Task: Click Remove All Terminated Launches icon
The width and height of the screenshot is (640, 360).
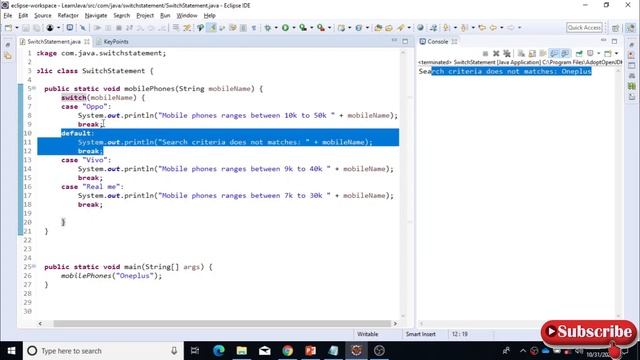Action: (507, 53)
